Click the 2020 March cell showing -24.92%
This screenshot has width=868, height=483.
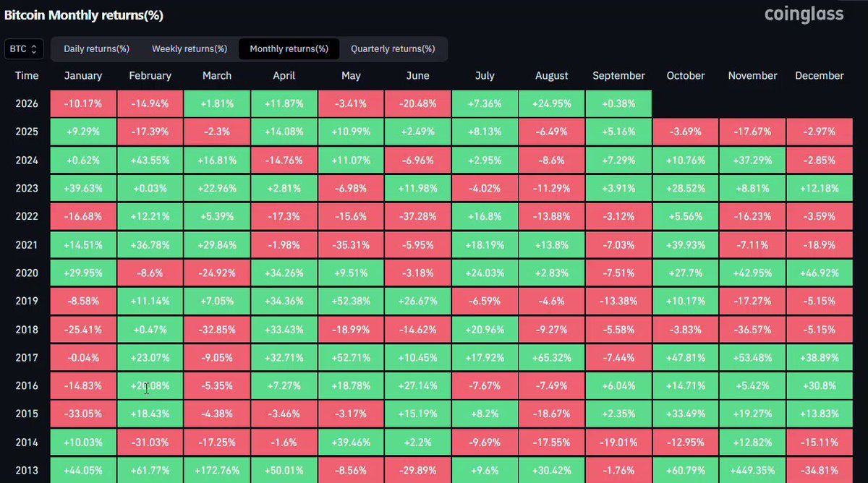(x=217, y=273)
